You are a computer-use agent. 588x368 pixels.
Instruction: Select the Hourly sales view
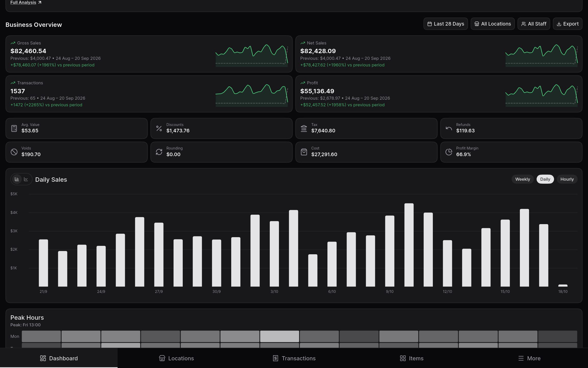tap(567, 179)
